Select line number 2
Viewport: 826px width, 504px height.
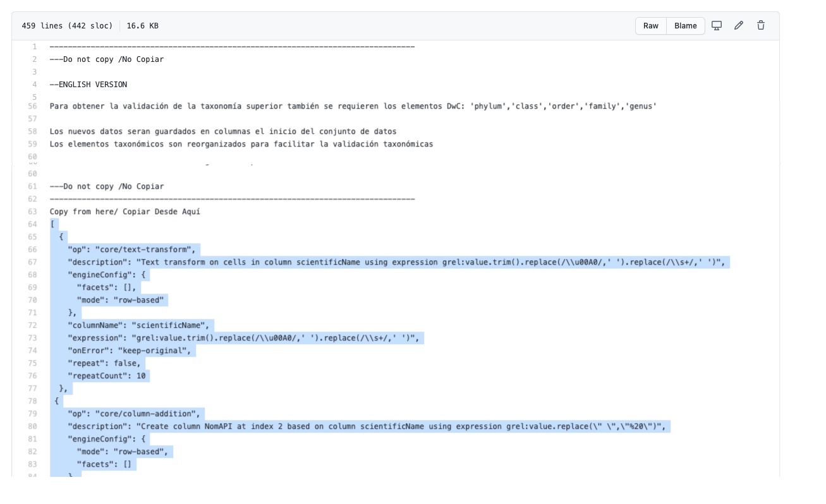pyautogui.click(x=35, y=59)
